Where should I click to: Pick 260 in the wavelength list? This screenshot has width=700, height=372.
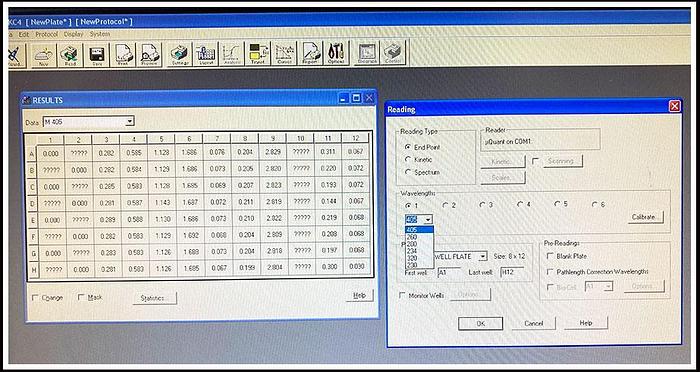tap(419, 237)
